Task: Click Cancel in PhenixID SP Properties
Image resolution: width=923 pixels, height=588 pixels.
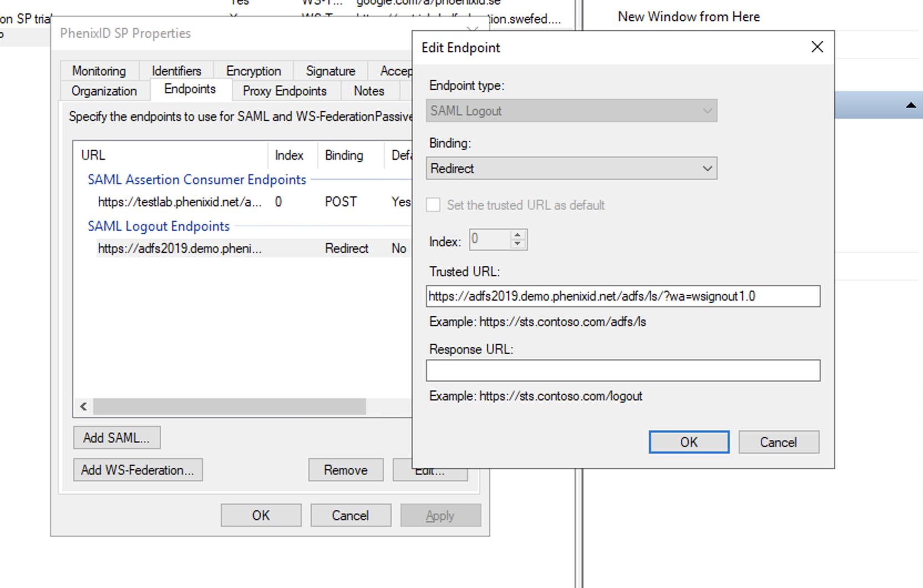Action: (x=351, y=515)
